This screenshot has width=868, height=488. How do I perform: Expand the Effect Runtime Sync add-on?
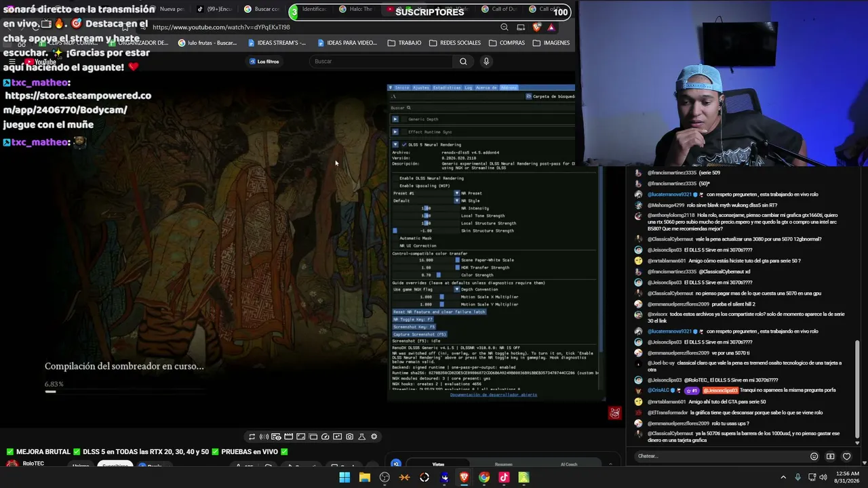[x=395, y=131]
